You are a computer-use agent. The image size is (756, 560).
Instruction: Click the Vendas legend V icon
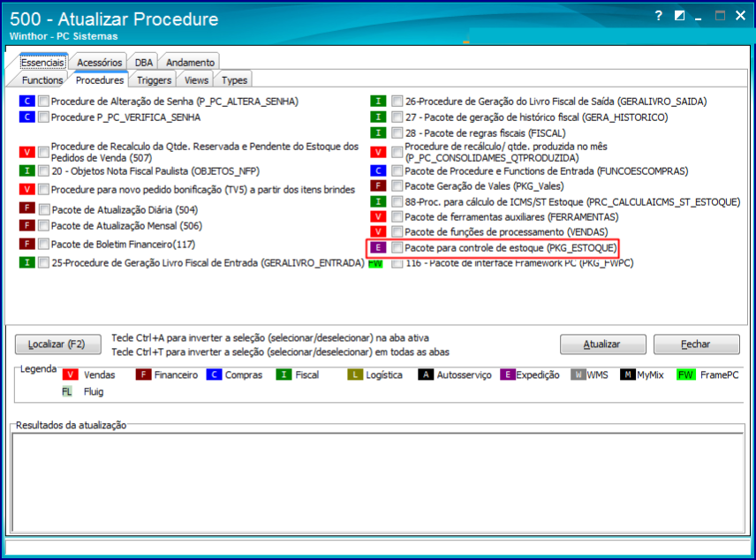coord(71,375)
